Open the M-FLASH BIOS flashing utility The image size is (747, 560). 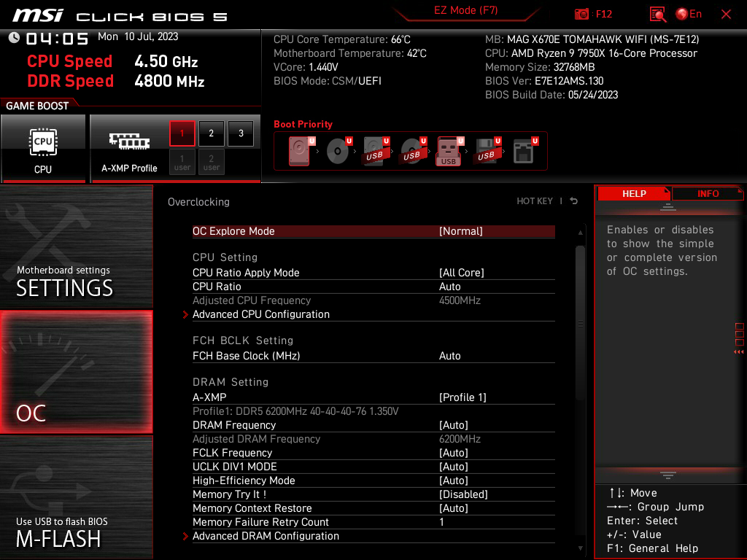[x=76, y=497]
